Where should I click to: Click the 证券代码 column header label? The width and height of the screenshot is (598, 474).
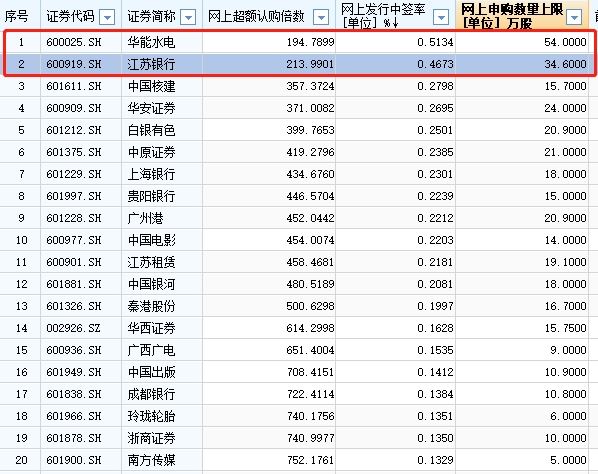[70, 16]
